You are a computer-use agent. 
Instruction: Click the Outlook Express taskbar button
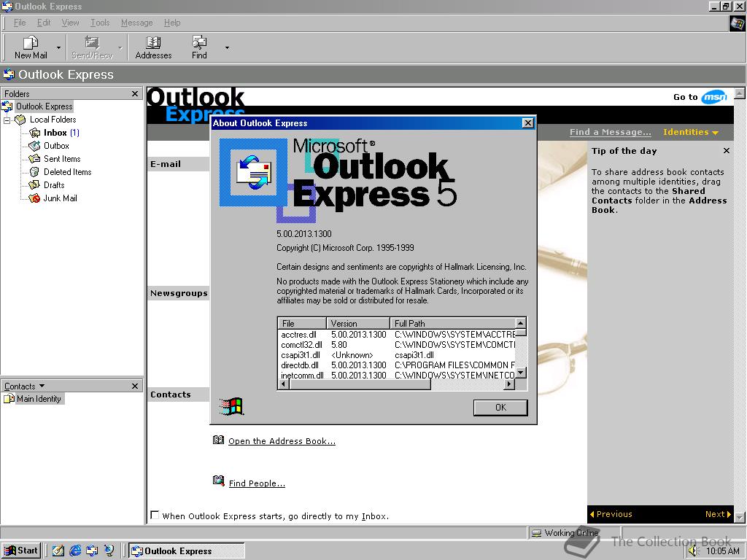tap(187, 551)
